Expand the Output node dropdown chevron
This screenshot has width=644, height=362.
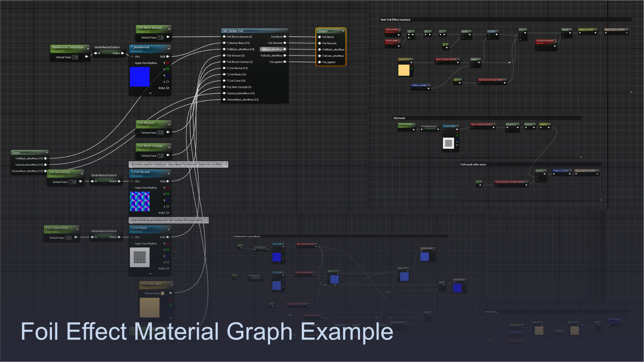point(343,31)
